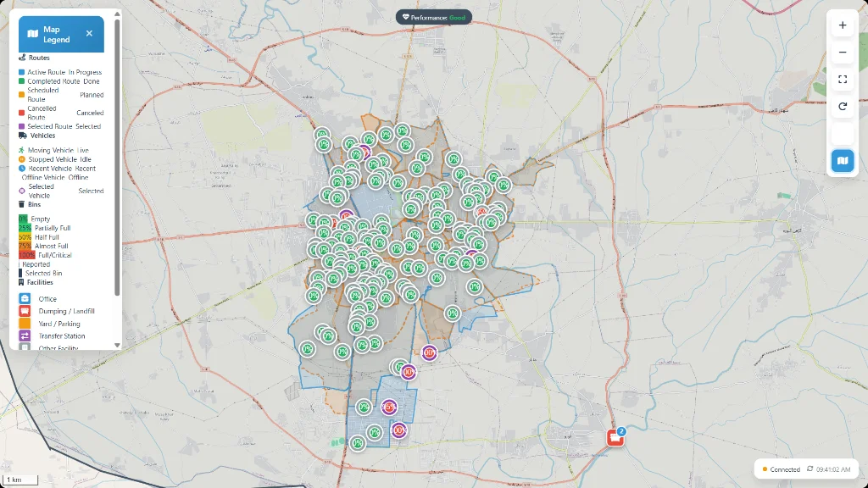Click the Transfer Station icon
This screenshot has height=488, width=868.
tap(25, 335)
